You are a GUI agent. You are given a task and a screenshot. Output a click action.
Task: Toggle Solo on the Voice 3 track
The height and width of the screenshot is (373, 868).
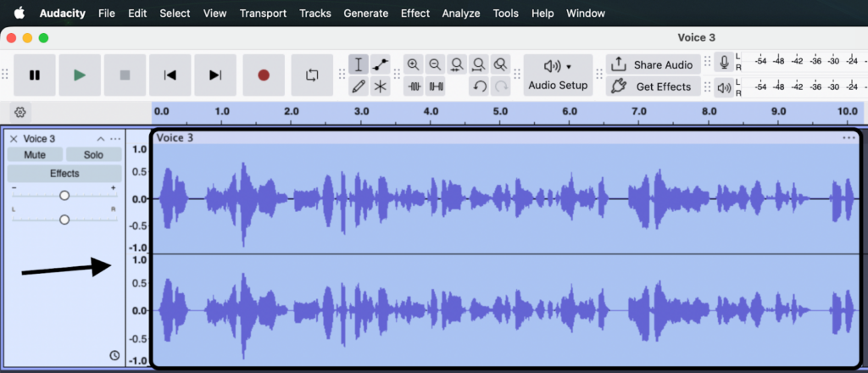(93, 155)
